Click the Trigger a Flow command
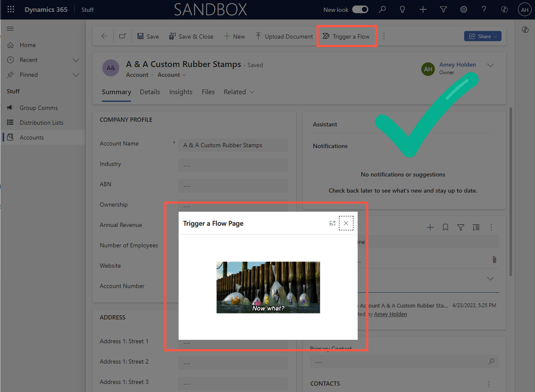Viewport: 535px width, 392px height. 347,36
